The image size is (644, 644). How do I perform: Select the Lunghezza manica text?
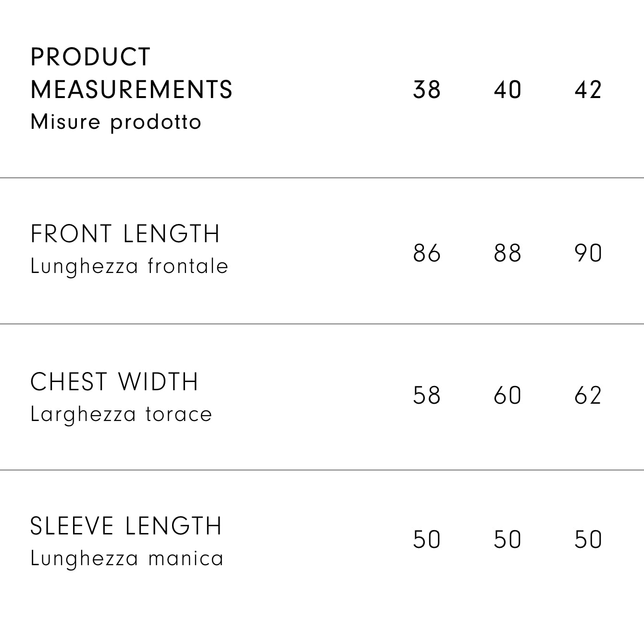pos(127,558)
